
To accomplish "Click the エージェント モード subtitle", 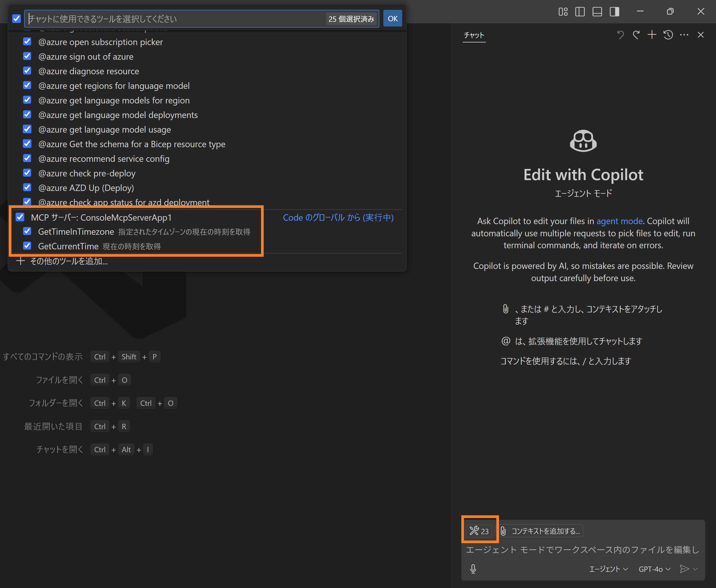I will (583, 193).
